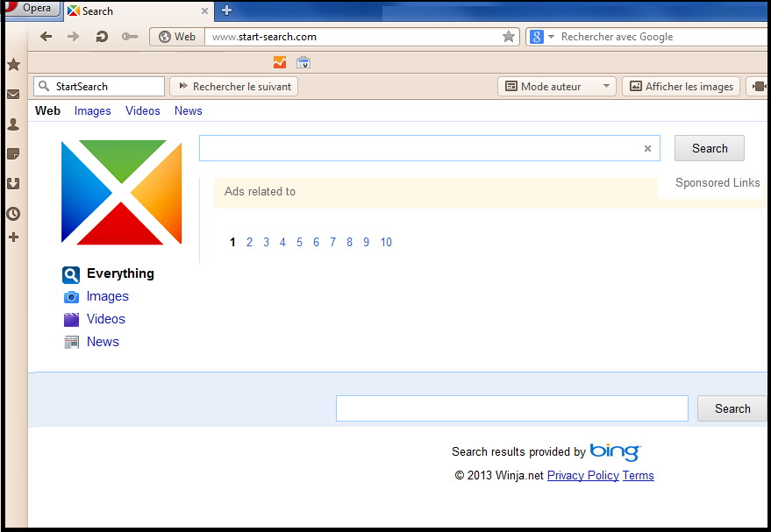Image resolution: width=771 pixels, height=532 pixels.
Task: Open the Bookmarks panel star in sidebar
Action: click(x=14, y=64)
